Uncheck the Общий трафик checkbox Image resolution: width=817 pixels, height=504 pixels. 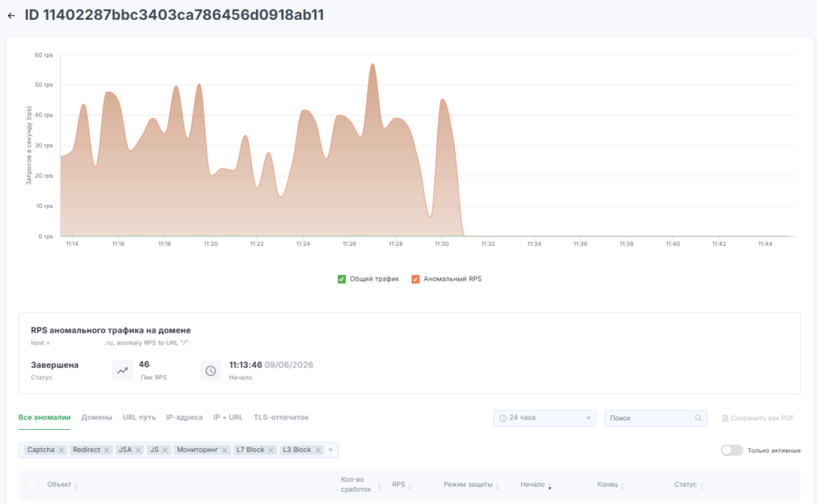click(341, 279)
